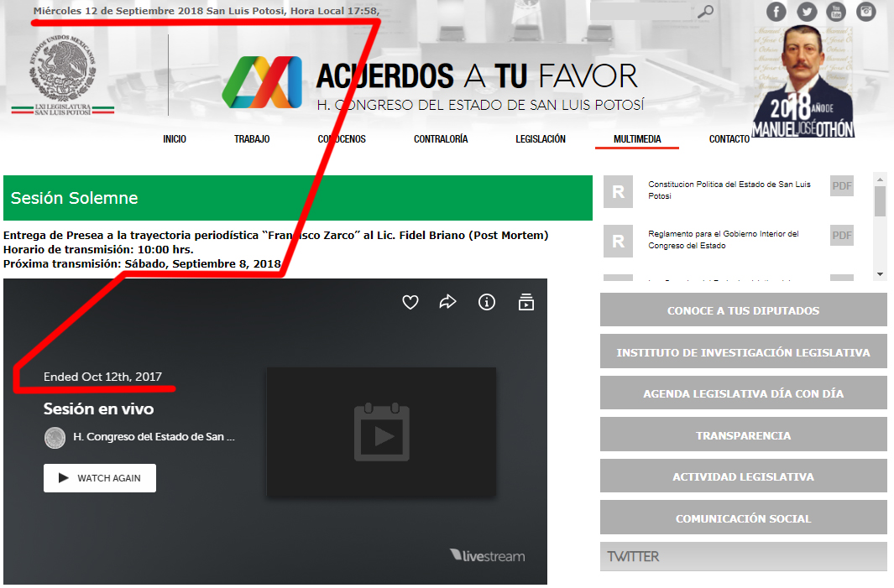Open the Instagram social icon
Viewport: 894px width, 588px height.
866,12
